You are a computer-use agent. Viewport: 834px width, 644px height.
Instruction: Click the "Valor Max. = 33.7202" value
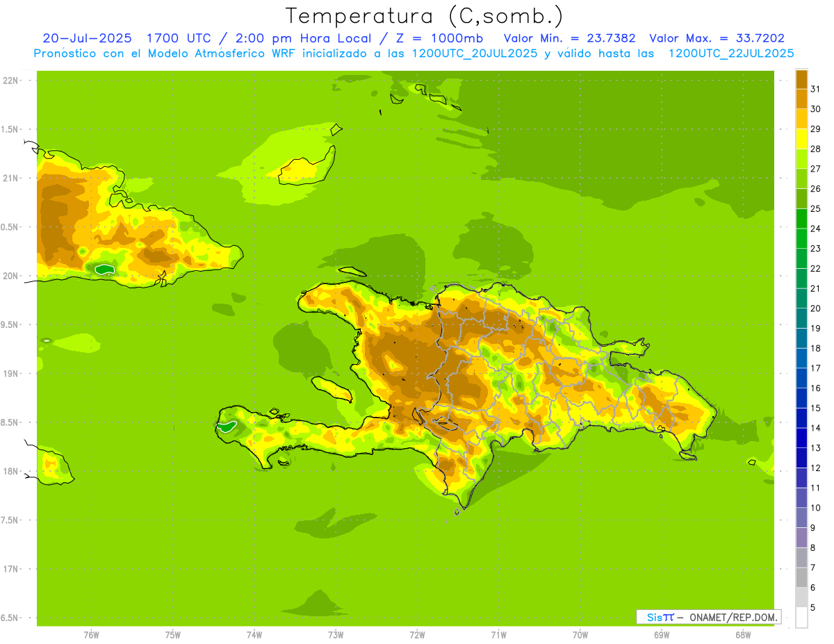click(717, 38)
